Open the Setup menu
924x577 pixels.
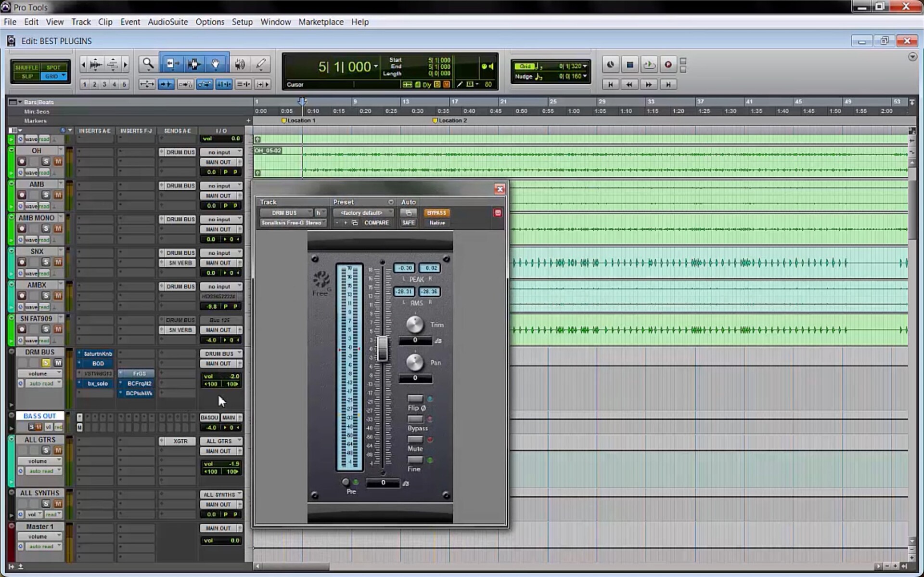242,22
